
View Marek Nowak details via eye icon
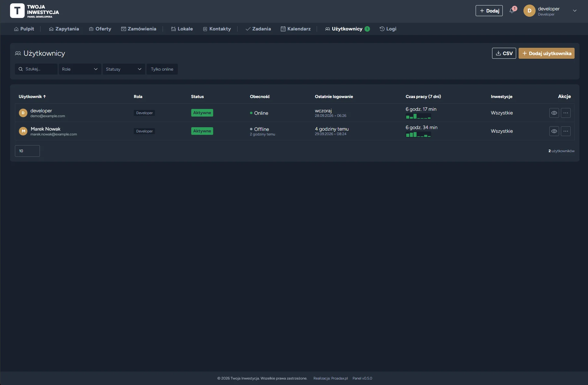[554, 131]
